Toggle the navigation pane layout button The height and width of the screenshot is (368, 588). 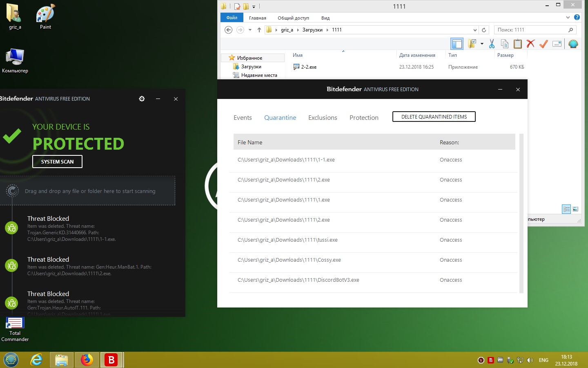[457, 44]
